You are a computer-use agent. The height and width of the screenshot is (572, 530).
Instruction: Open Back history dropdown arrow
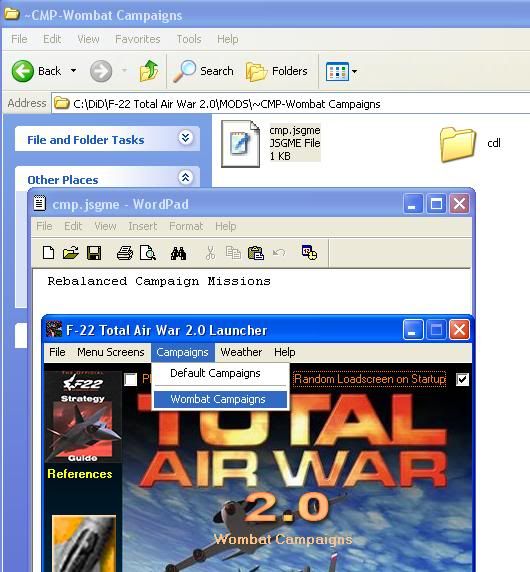(x=73, y=70)
